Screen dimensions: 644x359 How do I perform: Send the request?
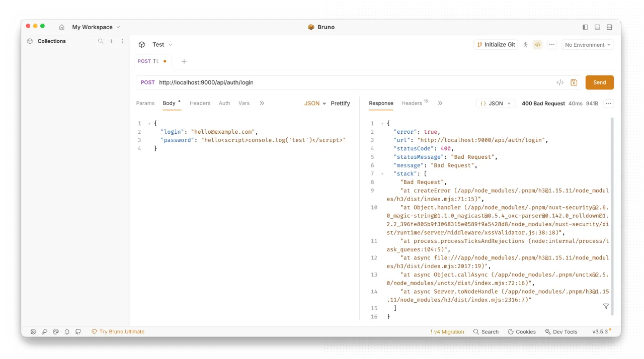pos(600,82)
